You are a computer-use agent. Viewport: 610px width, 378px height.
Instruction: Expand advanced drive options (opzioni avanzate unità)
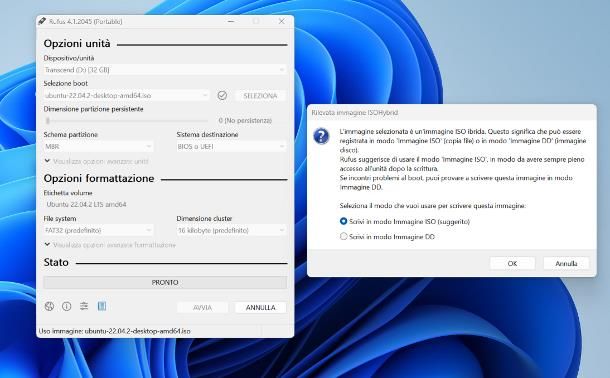tap(96, 161)
